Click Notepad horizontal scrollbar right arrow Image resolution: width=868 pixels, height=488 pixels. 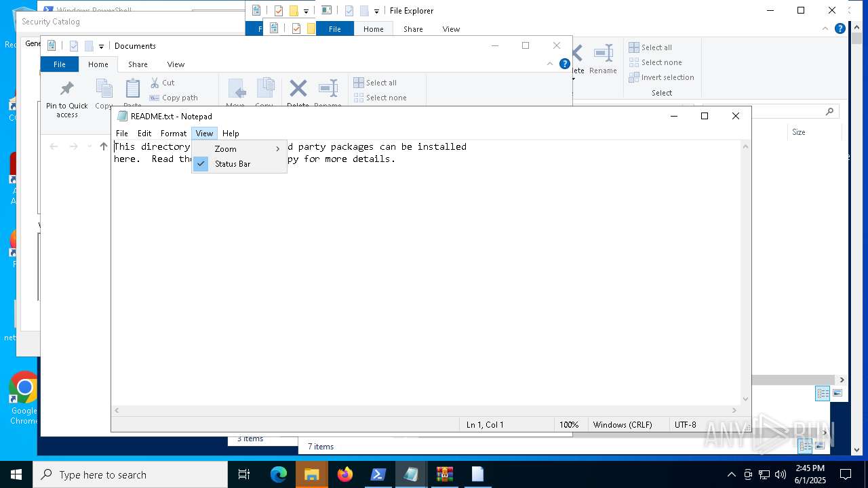pos(734,411)
